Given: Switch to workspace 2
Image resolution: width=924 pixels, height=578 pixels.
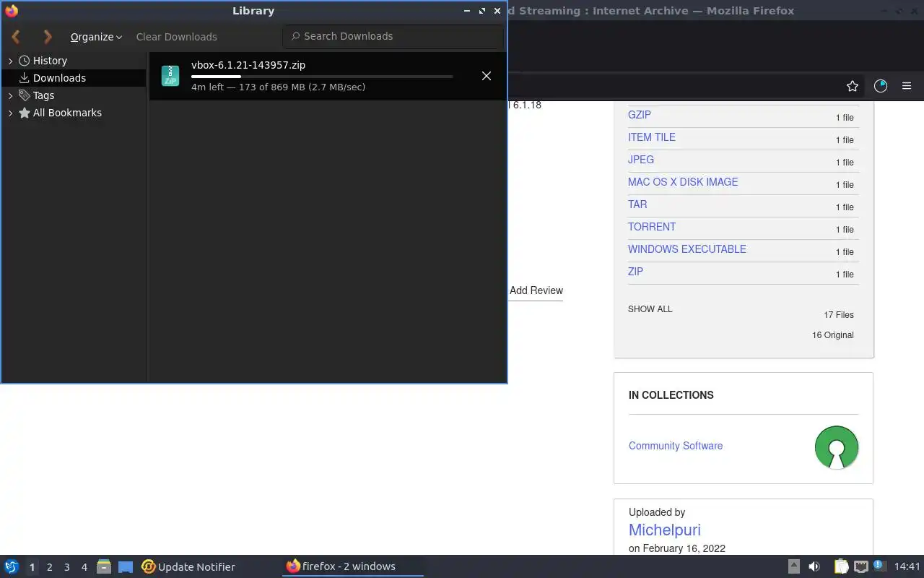Looking at the screenshot, I should coord(49,567).
